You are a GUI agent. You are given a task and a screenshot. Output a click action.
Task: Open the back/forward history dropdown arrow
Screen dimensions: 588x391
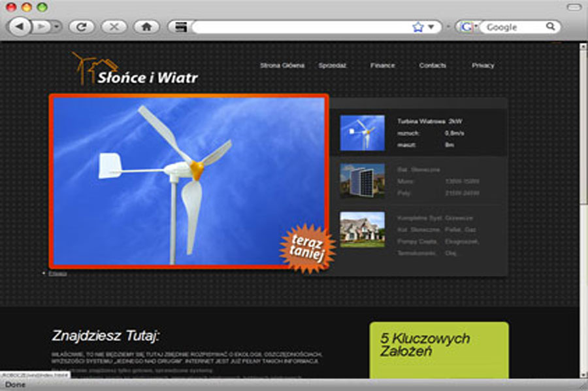tap(57, 27)
